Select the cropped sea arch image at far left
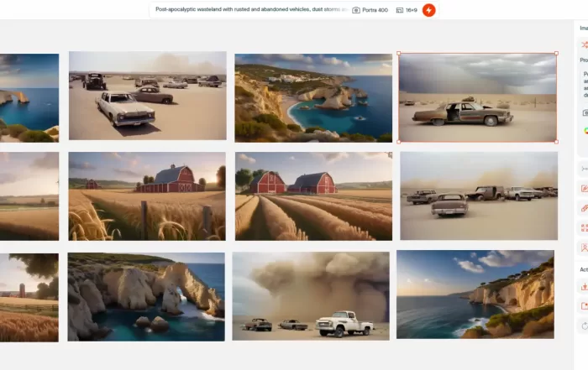 [29, 97]
